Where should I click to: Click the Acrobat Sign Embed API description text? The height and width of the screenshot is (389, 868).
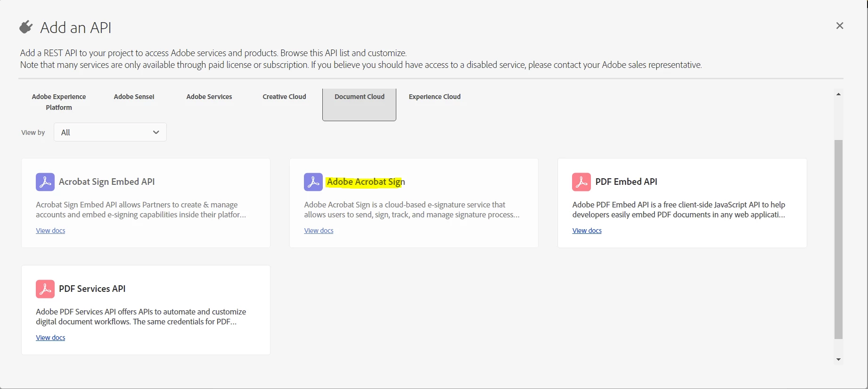click(141, 210)
